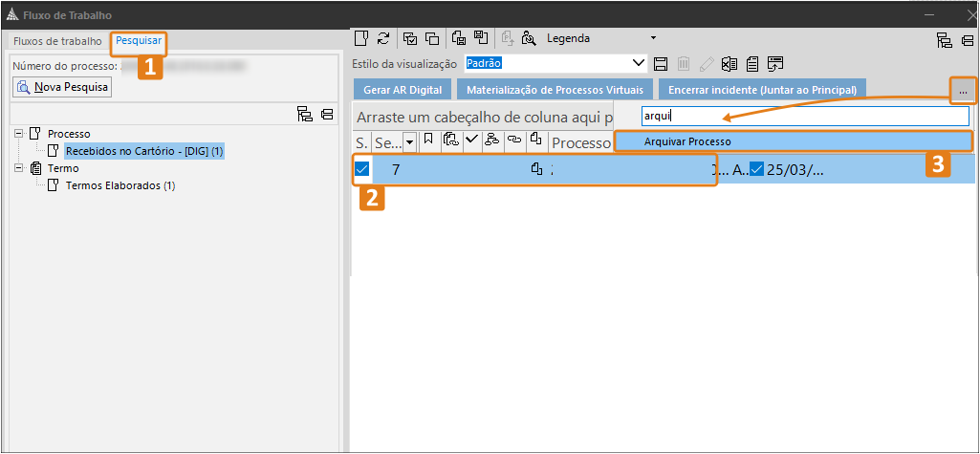This screenshot has height=454, width=980.
Task: Click the Gerar AR Digital button
Action: coord(402,89)
